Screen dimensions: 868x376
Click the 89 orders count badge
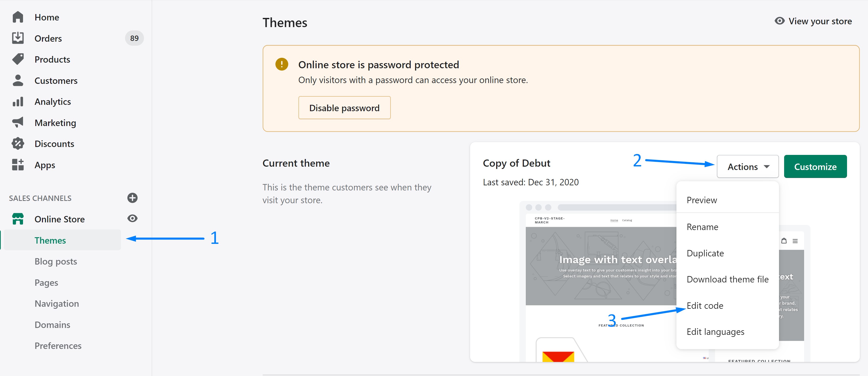point(135,38)
